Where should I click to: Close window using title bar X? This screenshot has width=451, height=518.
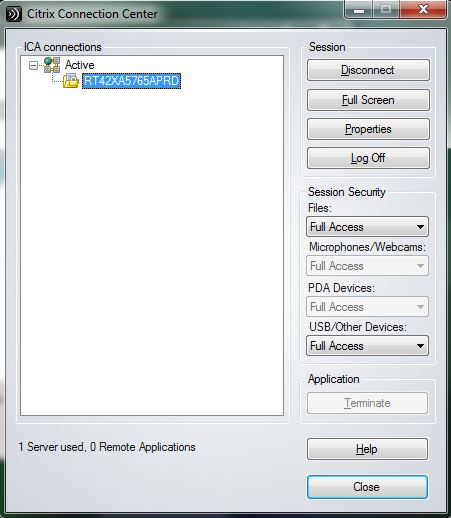[423, 9]
